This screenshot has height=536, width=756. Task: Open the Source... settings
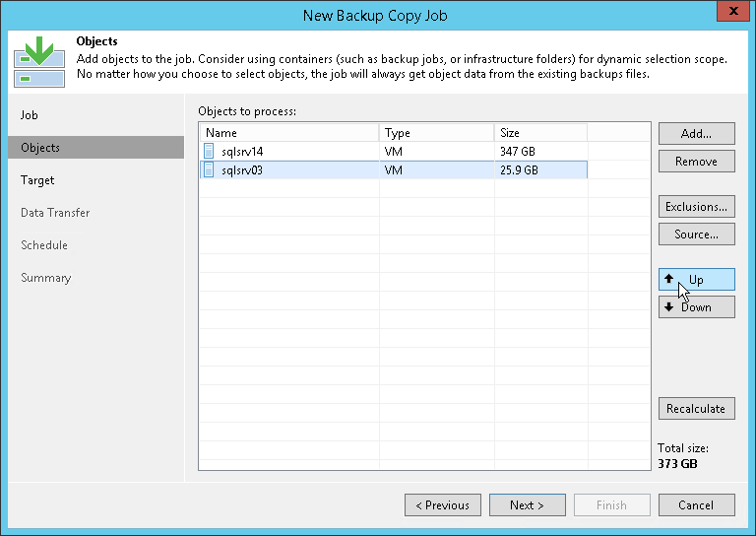coord(697,234)
